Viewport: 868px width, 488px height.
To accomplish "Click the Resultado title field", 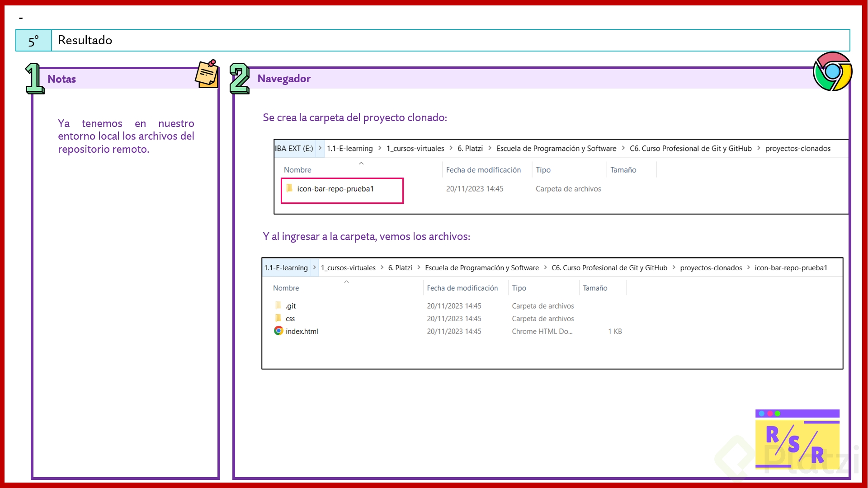I will (x=85, y=40).
